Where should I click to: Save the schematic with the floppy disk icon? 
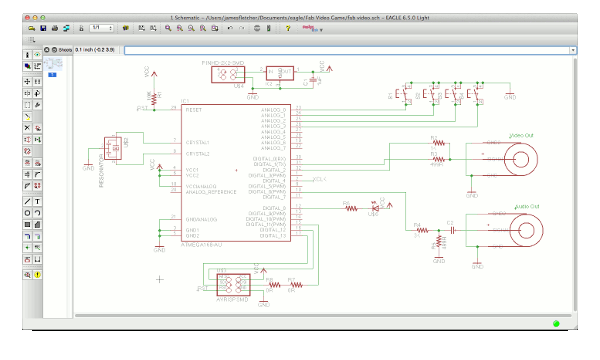click(43, 28)
